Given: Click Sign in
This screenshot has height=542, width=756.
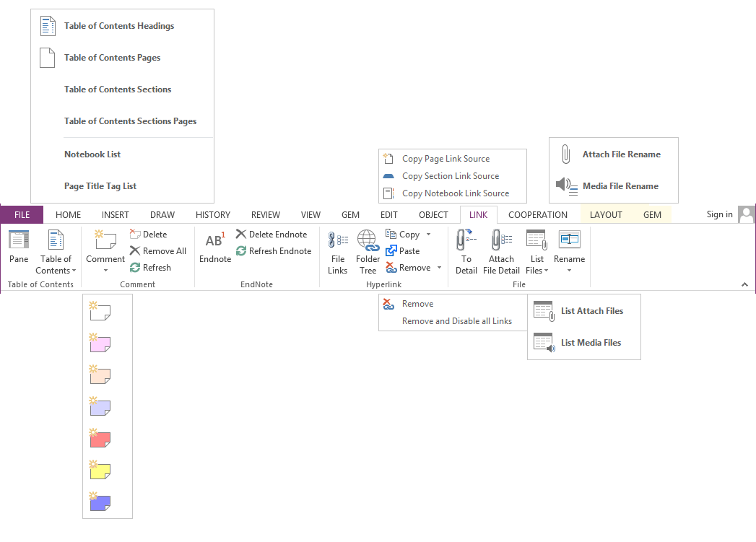Looking at the screenshot, I should tap(719, 214).
